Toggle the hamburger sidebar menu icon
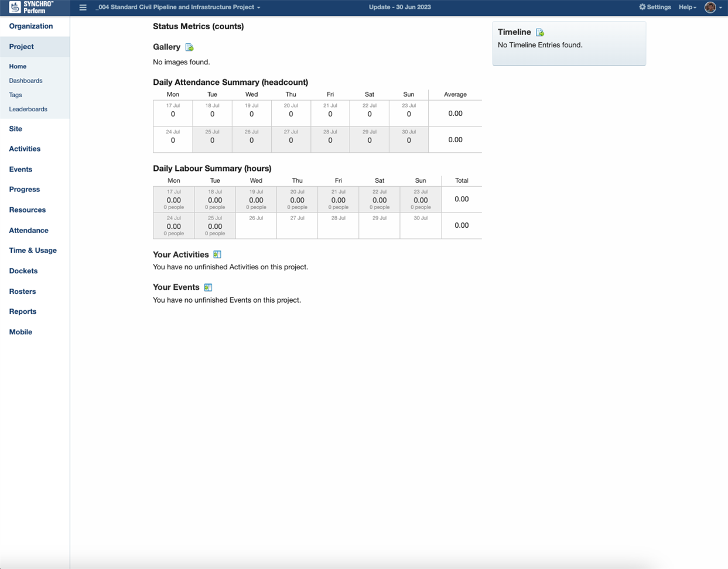 (83, 8)
